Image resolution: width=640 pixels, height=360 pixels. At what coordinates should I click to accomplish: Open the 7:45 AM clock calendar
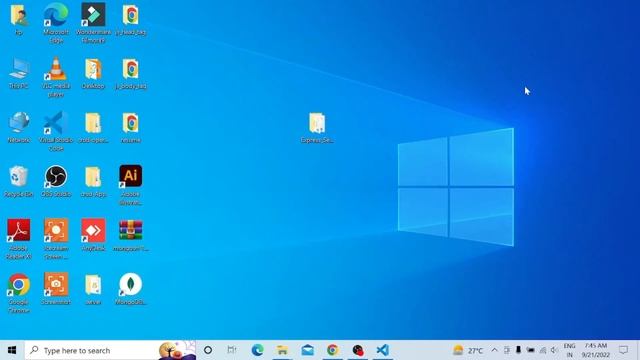(596, 350)
